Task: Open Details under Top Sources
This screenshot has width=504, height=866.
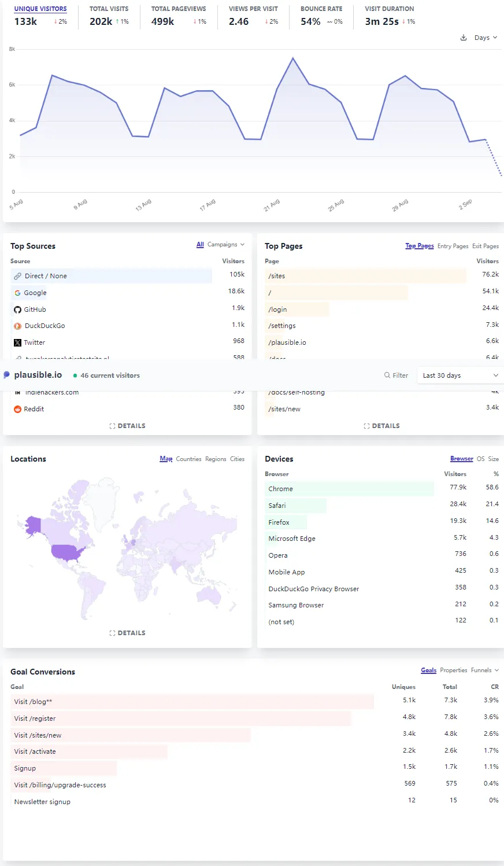Action: tap(128, 426)
